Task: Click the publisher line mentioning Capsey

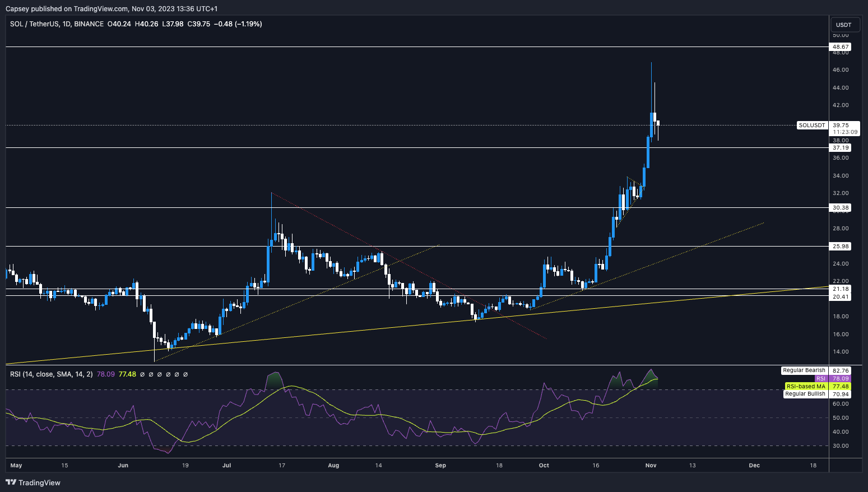Action: (x=112, y=8)
